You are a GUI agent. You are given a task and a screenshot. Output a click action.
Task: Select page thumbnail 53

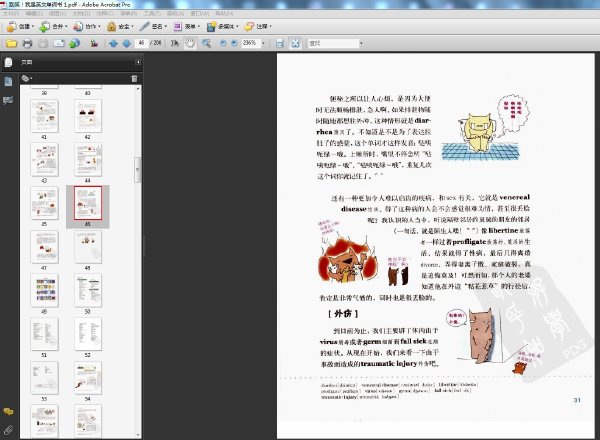pos(44,378)
